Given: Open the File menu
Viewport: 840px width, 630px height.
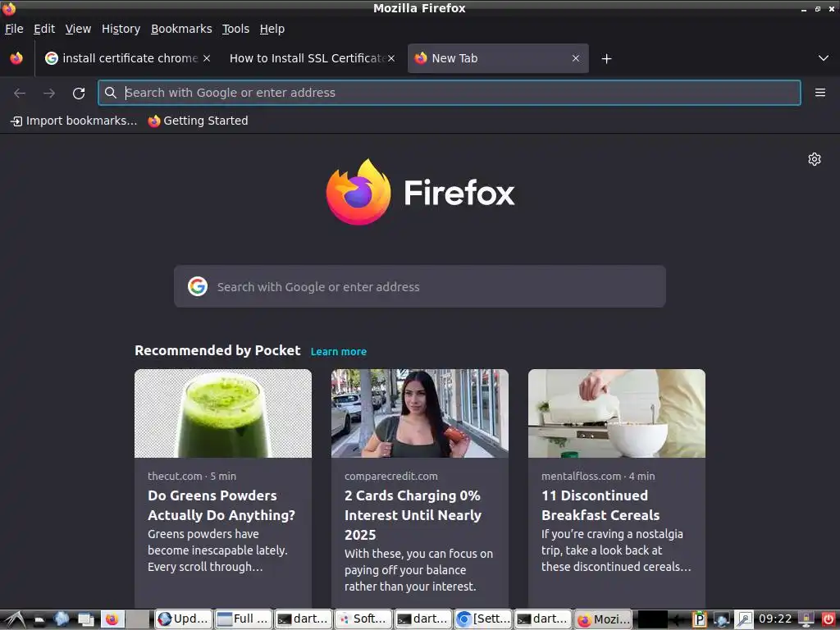Looking at the screenshot, I should (14, 29).
